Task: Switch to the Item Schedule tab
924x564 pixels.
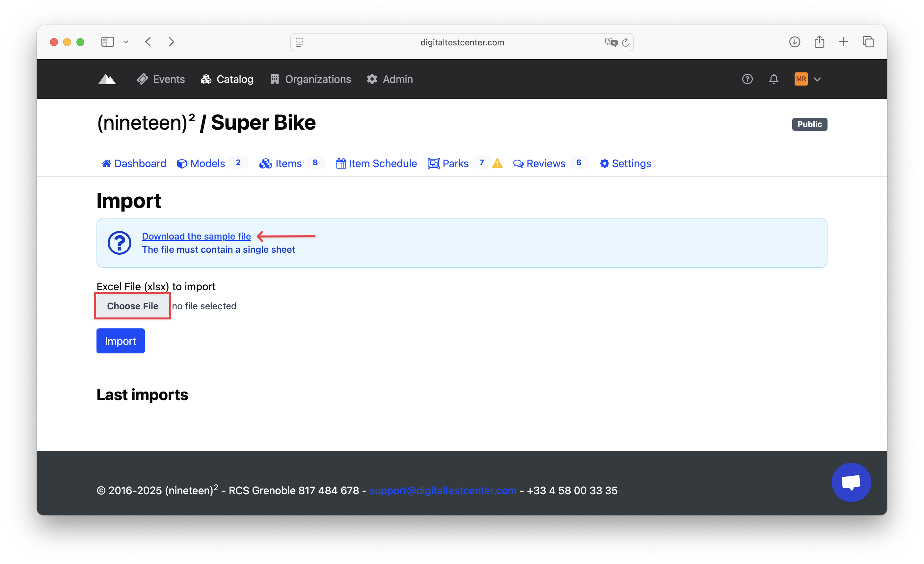Action: 376,164
